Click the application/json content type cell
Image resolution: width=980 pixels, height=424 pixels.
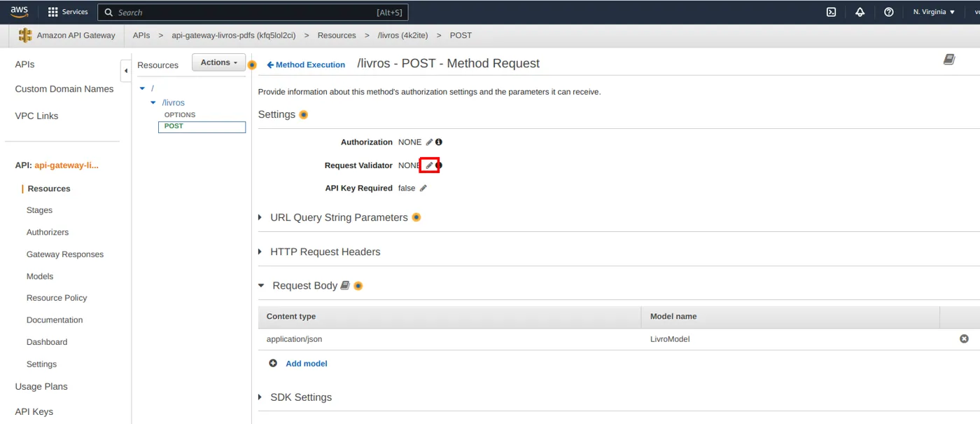[x=449, y=339]
